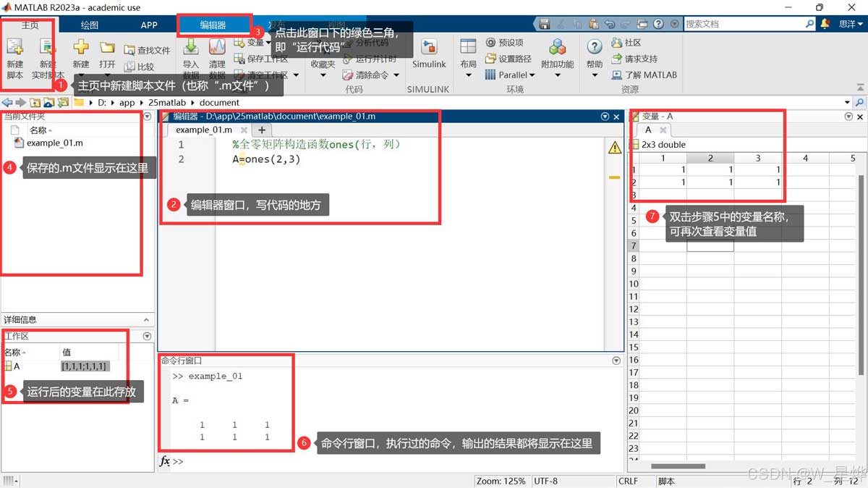Click the 比较 compare icon
Screen dimensions: 868x488
point(129,67)
